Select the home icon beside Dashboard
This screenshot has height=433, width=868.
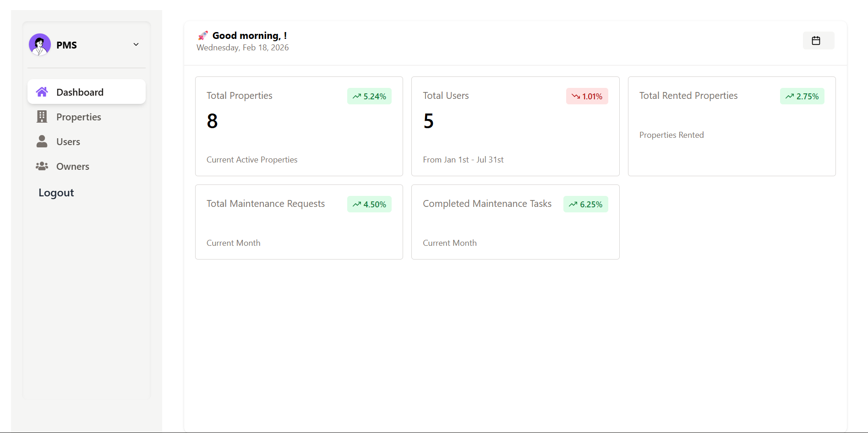coord(42,92)
